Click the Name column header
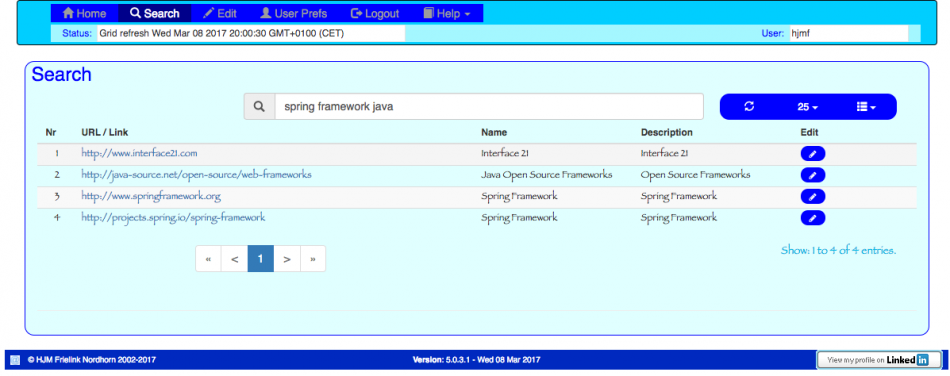 494,132
